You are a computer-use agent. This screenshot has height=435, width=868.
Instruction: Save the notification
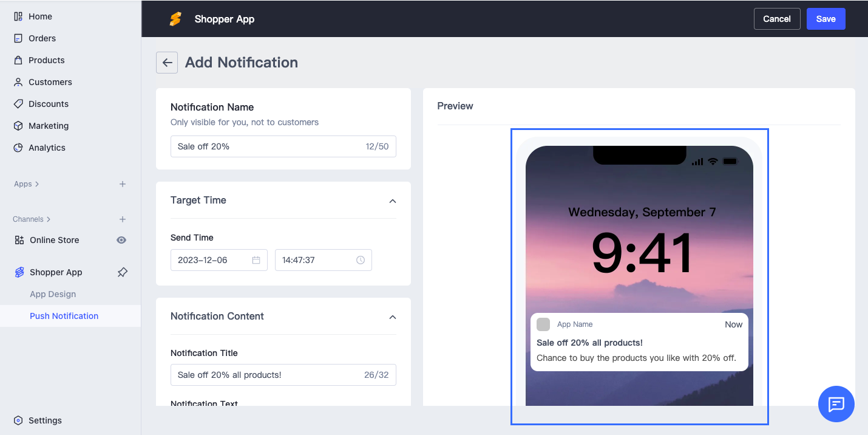826,18
